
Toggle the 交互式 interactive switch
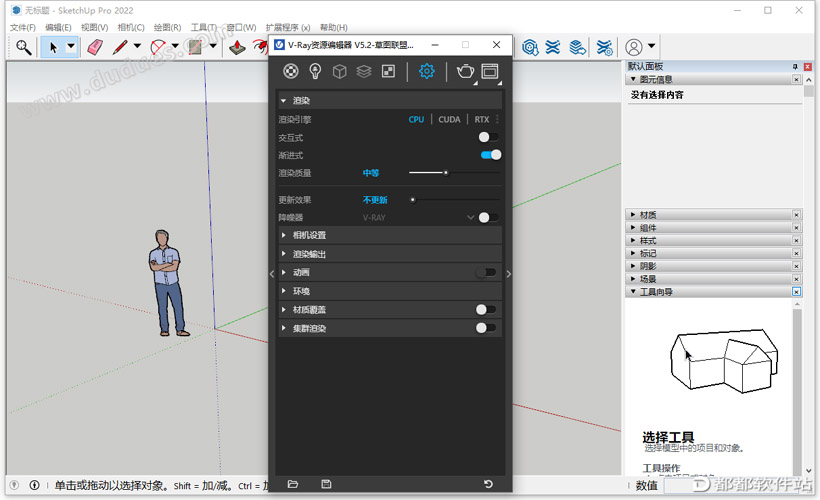click(488, 137)
